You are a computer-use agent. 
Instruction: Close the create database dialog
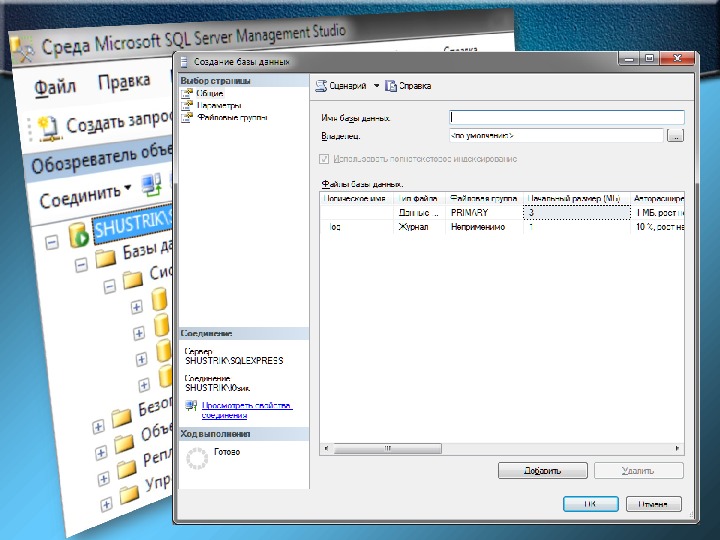pyautogui.click(x=677, y=58)
